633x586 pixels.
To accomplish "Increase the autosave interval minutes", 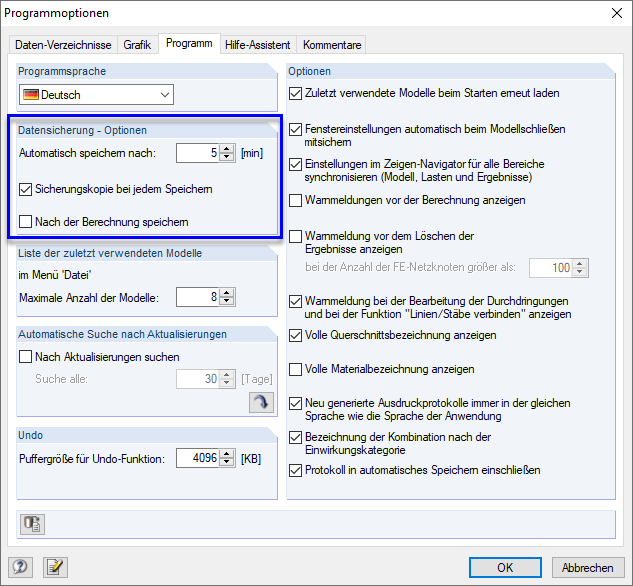I will (227, 149).
